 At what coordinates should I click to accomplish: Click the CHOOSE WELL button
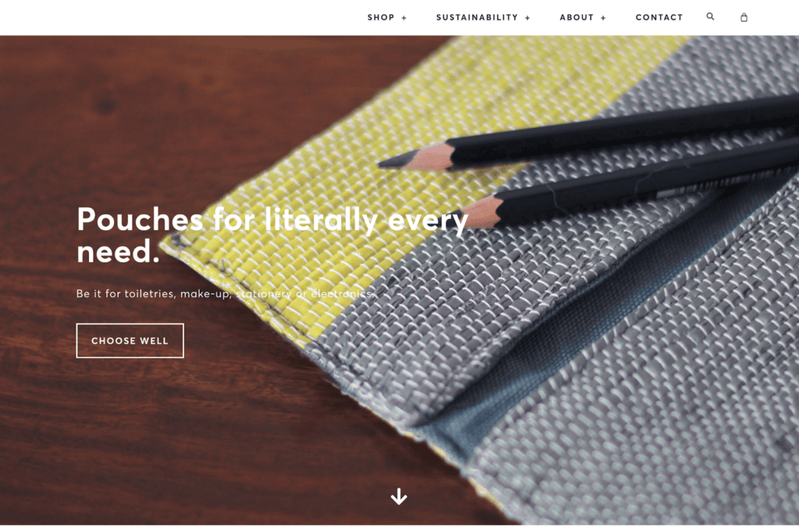[130, 340]
